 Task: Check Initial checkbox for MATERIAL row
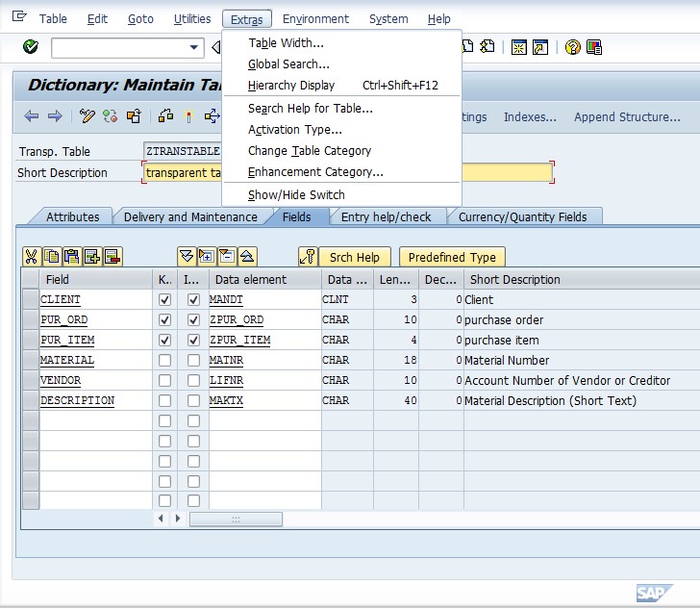[x=193, y=360]
